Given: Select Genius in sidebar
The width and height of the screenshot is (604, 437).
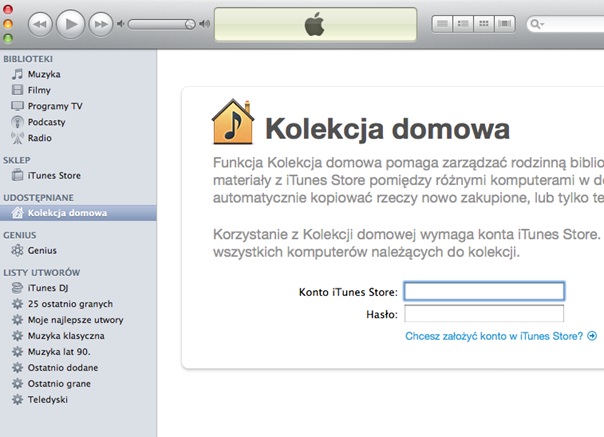Looking at the screenshot, I should [x=42, y=250].
